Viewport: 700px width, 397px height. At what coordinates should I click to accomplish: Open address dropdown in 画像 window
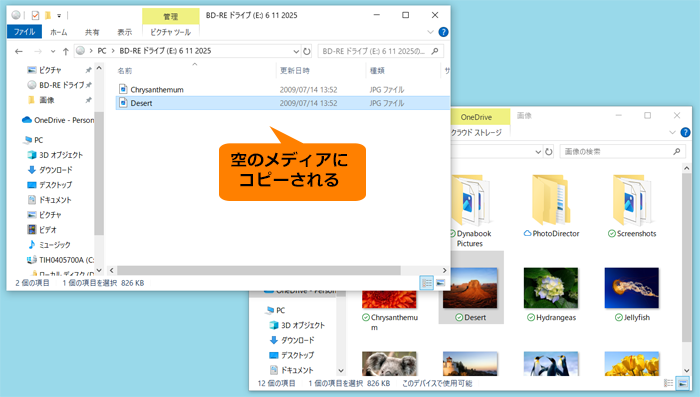538,152
